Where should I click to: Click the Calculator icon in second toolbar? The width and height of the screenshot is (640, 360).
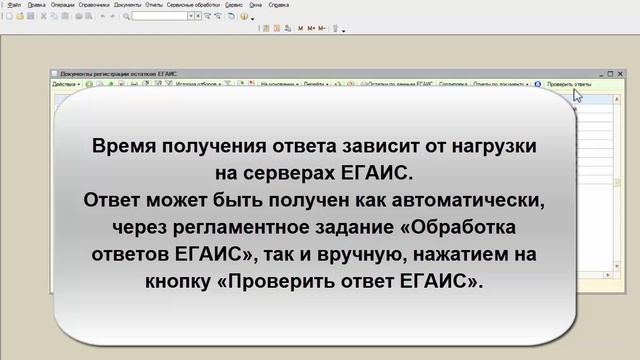click(266, 28)
